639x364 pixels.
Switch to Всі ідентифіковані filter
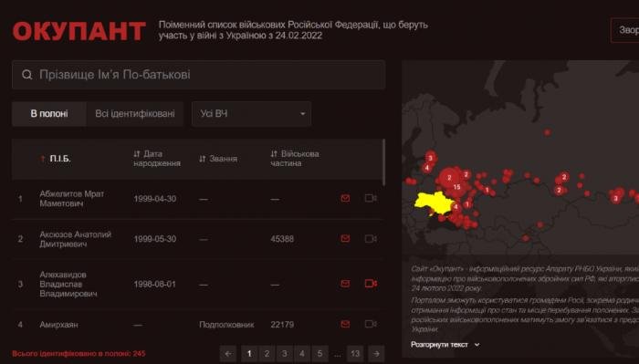coord(135,114)
